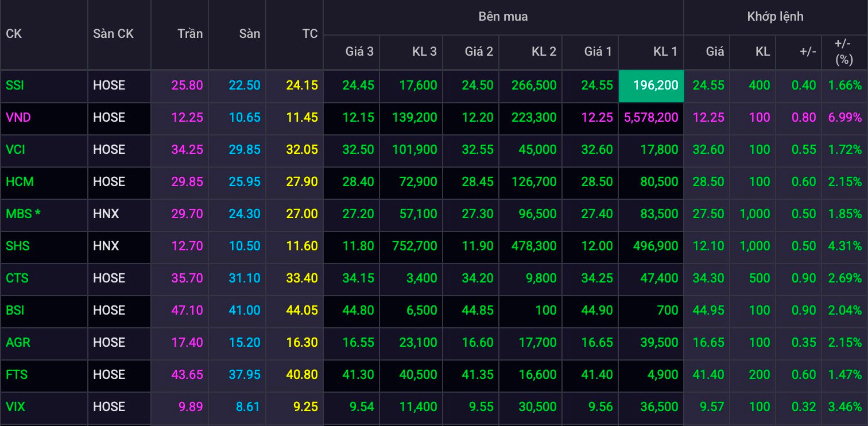Click SHS Giá 1 price 12.00
Screen dimensions: 868x426
(x=597, y=246)
